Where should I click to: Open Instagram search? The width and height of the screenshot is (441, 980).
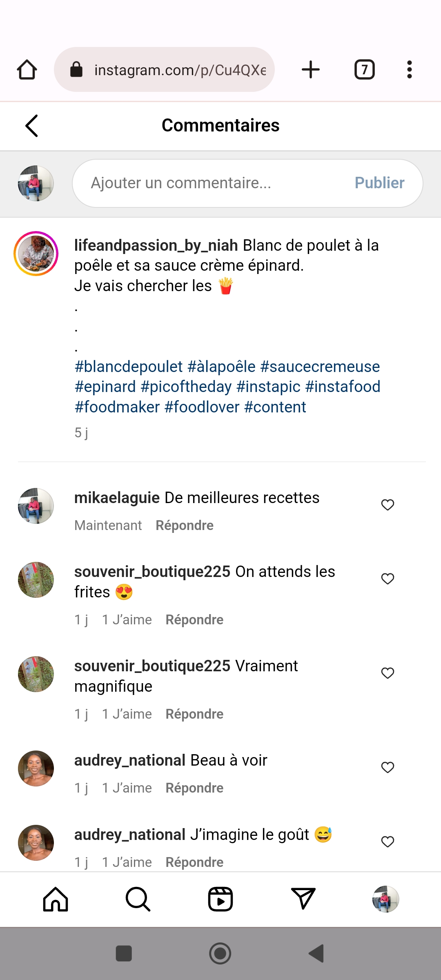138,899
